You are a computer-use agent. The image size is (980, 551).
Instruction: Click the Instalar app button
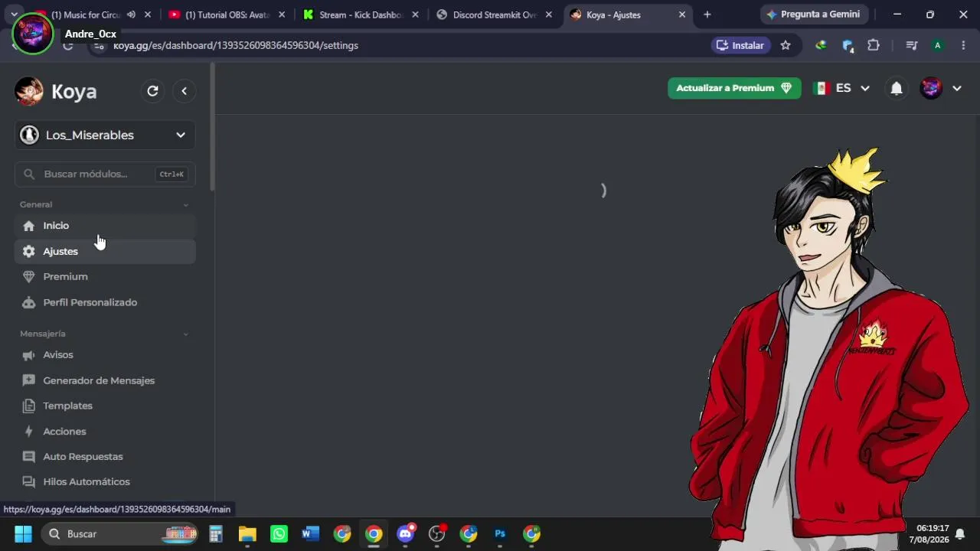(740, 45)
